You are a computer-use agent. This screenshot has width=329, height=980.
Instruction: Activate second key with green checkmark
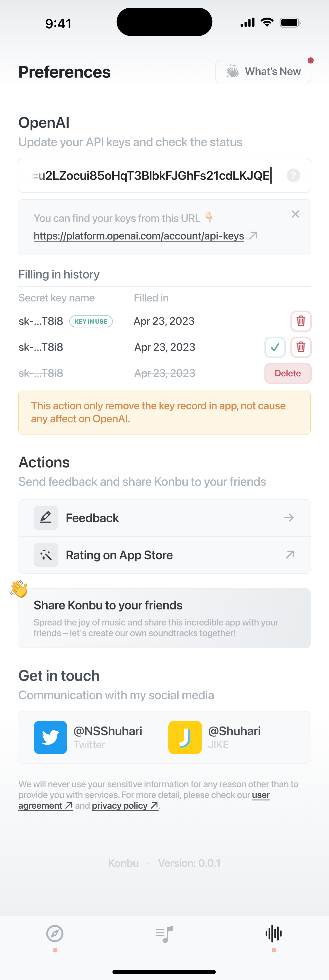click(275, 347)
